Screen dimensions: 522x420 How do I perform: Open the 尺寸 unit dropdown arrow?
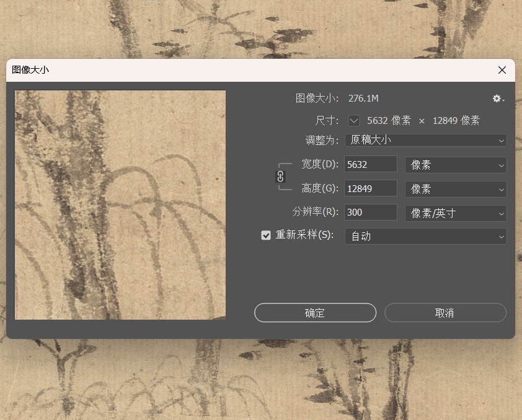click(x=354, y=120)
